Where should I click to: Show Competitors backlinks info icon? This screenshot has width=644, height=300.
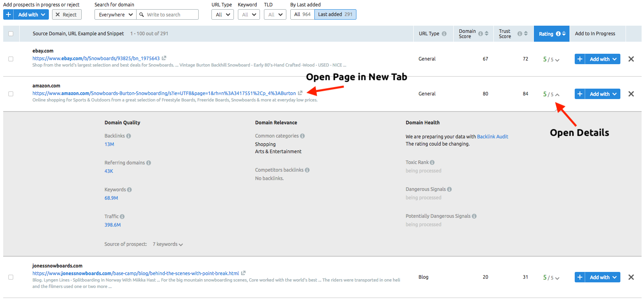point(307,170)
